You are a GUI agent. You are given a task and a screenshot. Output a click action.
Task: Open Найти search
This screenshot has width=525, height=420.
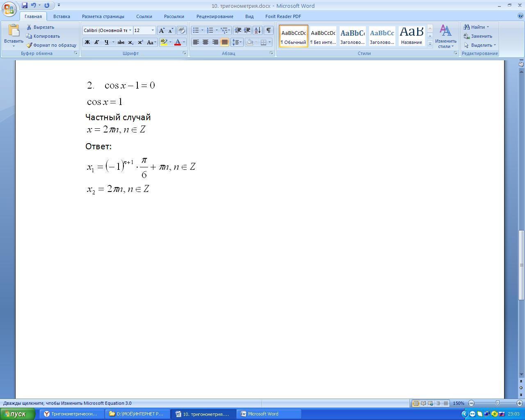pyautogui.click(x=476, y=27)
